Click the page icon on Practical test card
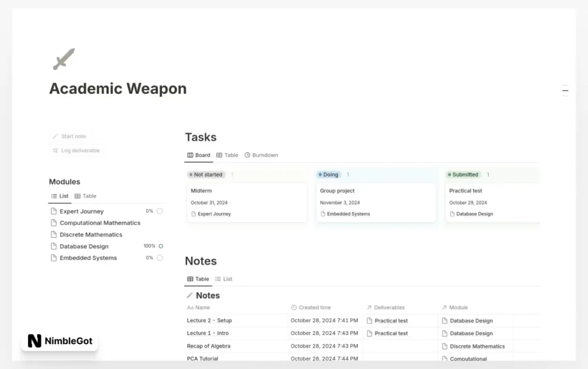588x369 pixels. 452,214
